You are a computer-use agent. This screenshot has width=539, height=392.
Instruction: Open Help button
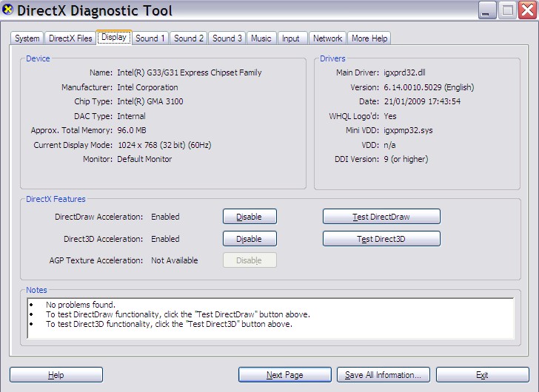coord(56,374)
